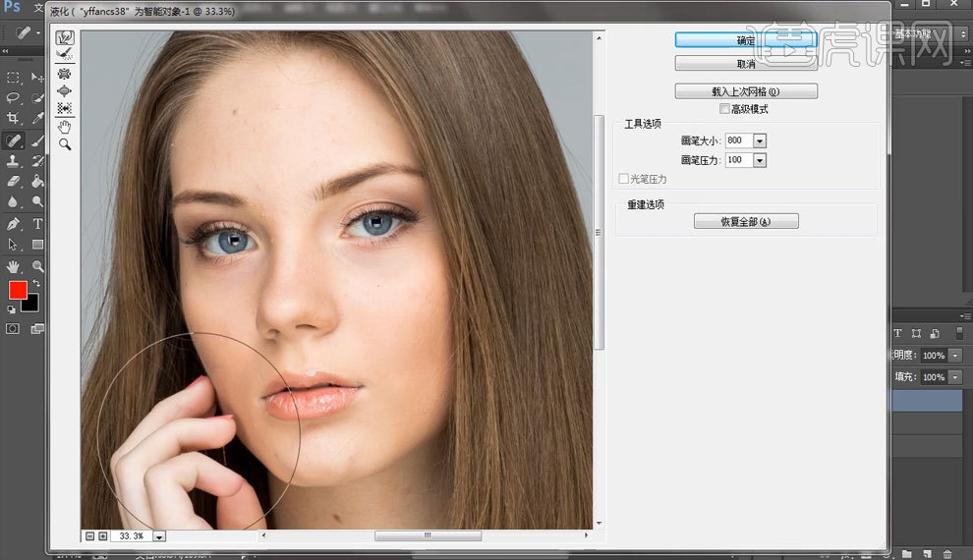Image resolution: width=973 pixels, height=560 pixels.
Task: Collapse the Photoshop toolbar with double-arrow
Action: [5, 51]
